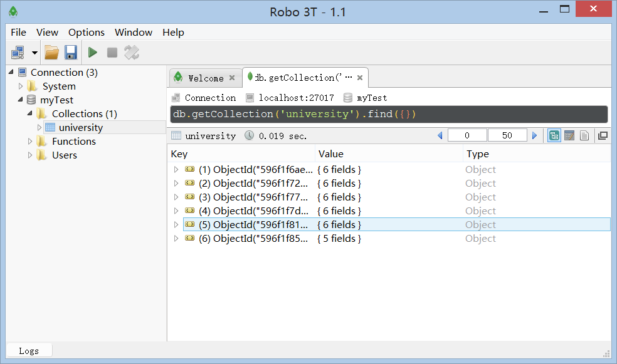This screenshot has width=617, height=364.
Task: Go to previous page of results arrow
Action: pyautogui.click(x=440, y=135)
